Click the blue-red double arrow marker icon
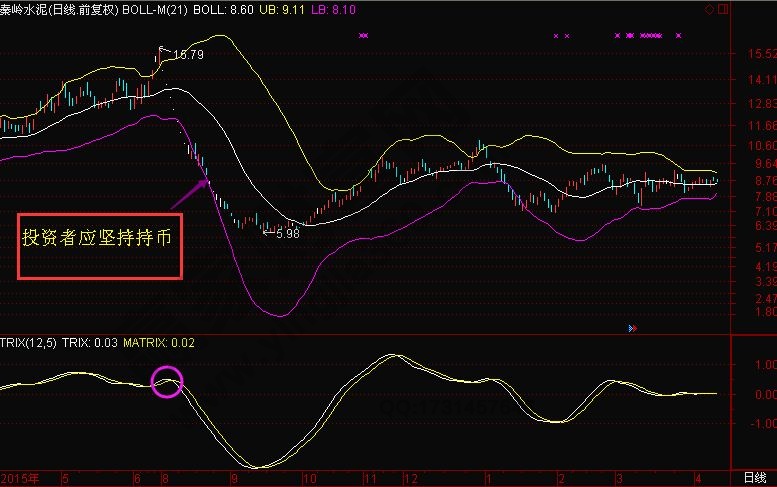This screenshot has height=487, width=777. tap(633, 328)
